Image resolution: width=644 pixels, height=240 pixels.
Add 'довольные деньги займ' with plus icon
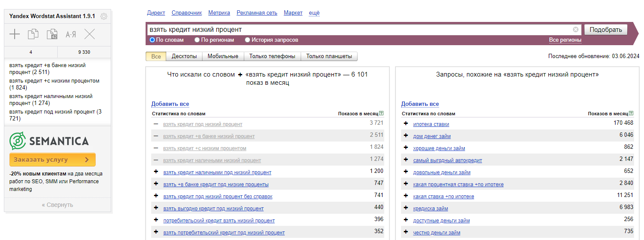(406, 172)
